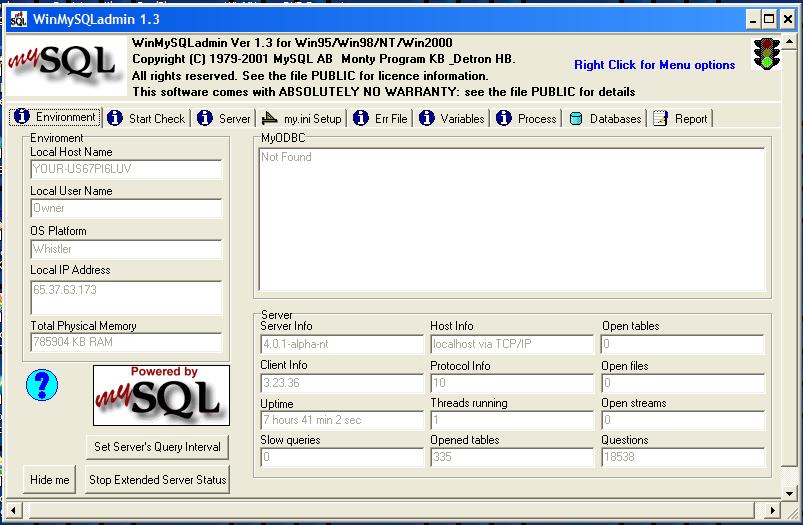Click the Opened tables field showing 335
Viewport: 803px width, 525px height.
point(512,457)
